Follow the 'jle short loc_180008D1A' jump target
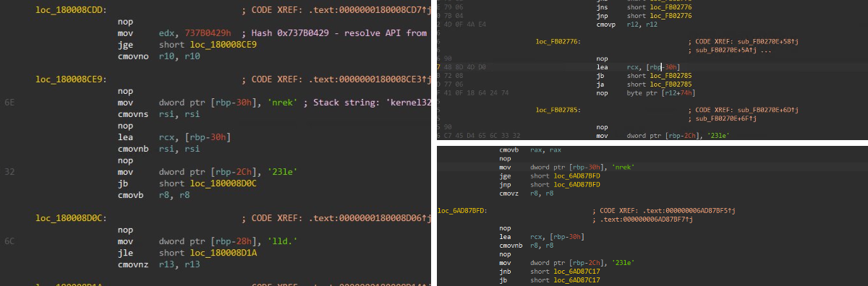868x286 pixels. pyautogui.click(x=187, y=253)
